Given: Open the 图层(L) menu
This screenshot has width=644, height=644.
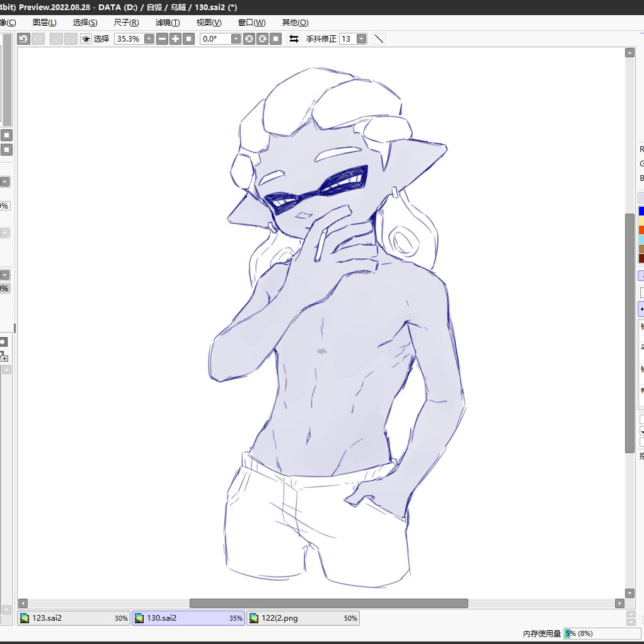Looking at the screenshot, I should point(44,23).
